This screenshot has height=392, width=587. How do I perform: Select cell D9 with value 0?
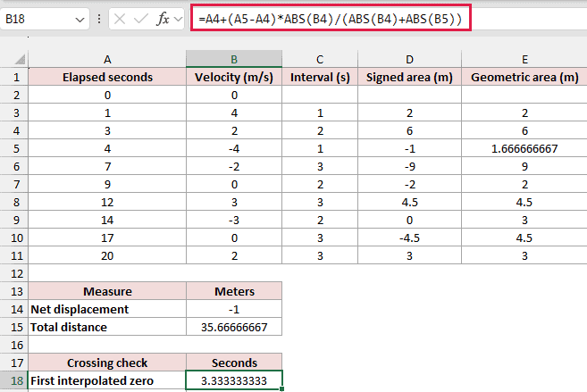[x=409, y=220]
